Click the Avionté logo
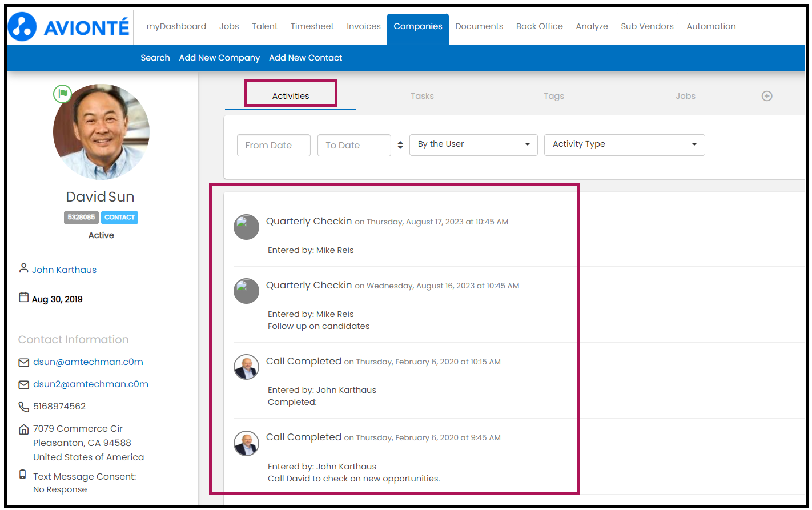Image resolution: width=812 pixels, height=510 pixels. (69, 27)
